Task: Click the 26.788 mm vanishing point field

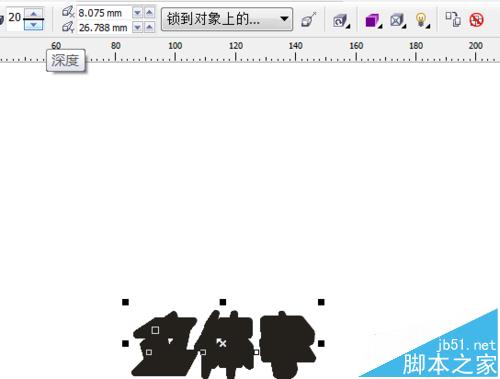Action: pos(104,28)
